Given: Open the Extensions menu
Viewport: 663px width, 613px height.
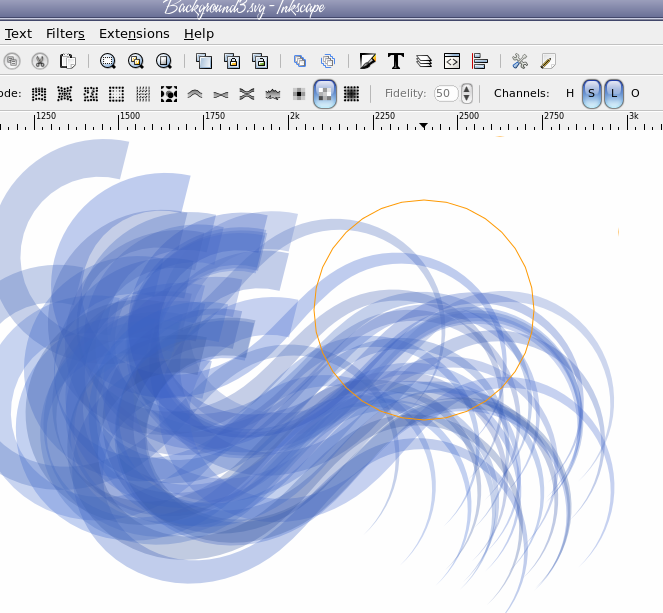Looking at the screenshot, I should tap(134, 33).
